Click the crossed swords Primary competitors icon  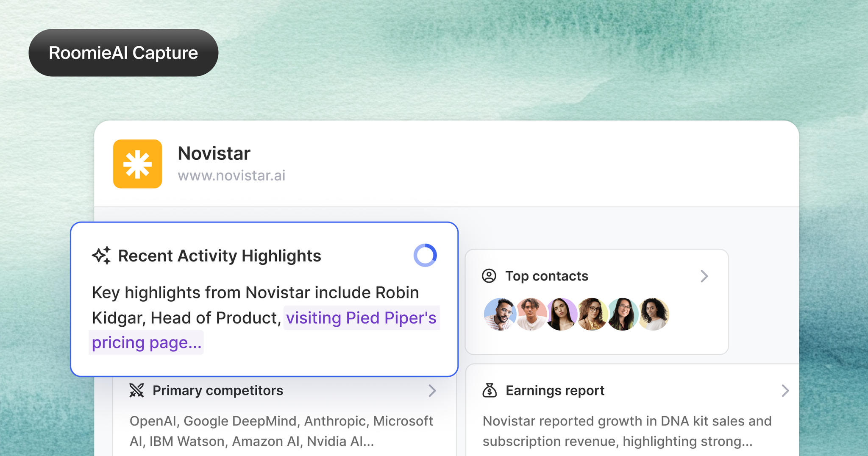[136, 390]
